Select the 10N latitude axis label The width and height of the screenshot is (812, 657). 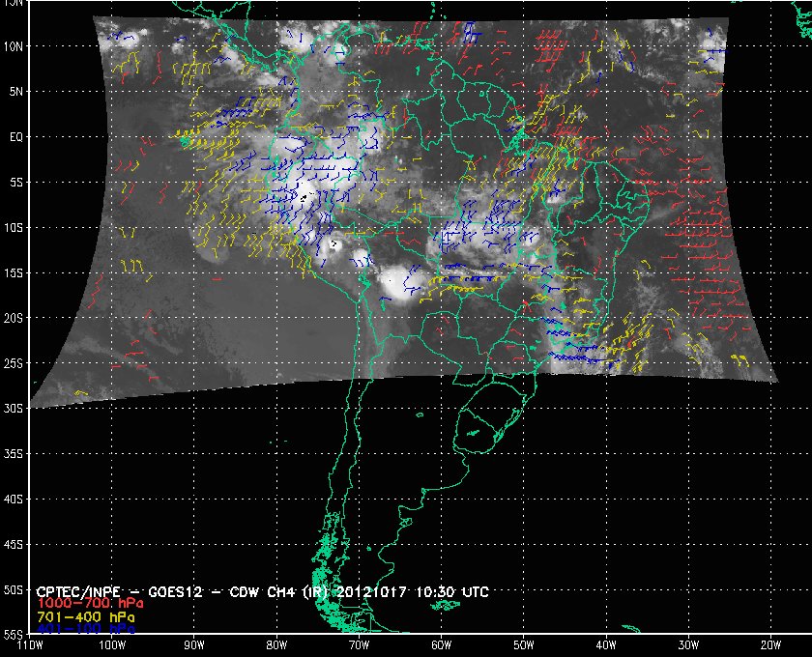tap(16, 46)
